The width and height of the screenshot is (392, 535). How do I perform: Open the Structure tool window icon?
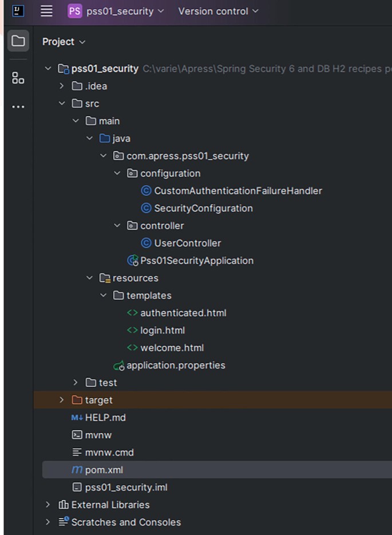(18, 78)
